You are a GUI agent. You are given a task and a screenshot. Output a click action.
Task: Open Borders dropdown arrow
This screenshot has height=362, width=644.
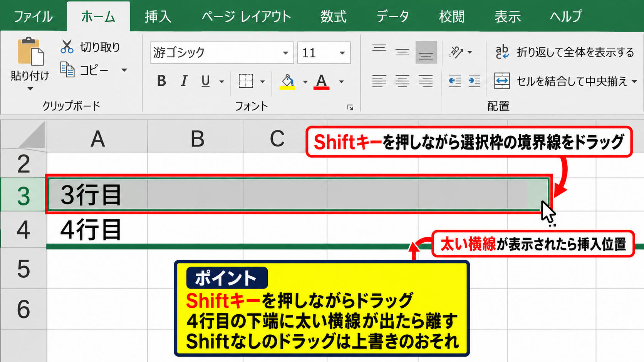coord(263,82)
